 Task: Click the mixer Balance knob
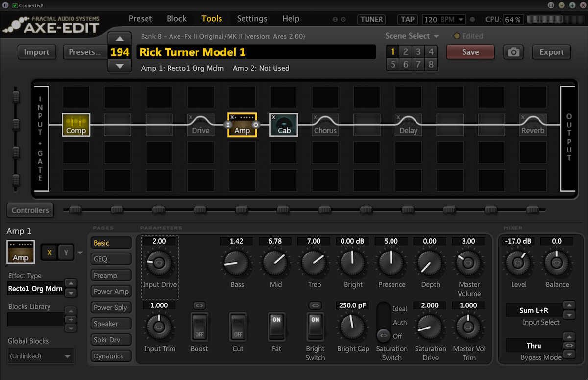pos(557,263)
